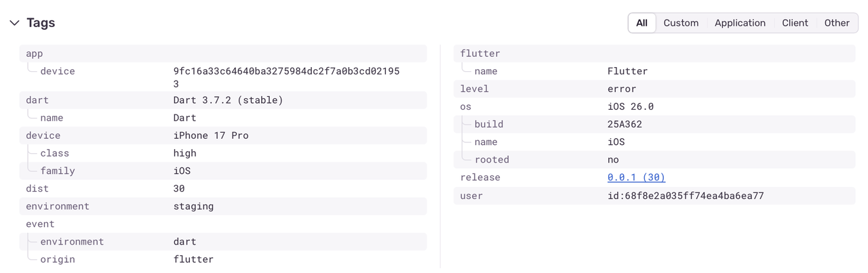Select the All filter tab
The width and height of the screenshot is (868, 273).
pyautogui.click(x=642, y=23)
